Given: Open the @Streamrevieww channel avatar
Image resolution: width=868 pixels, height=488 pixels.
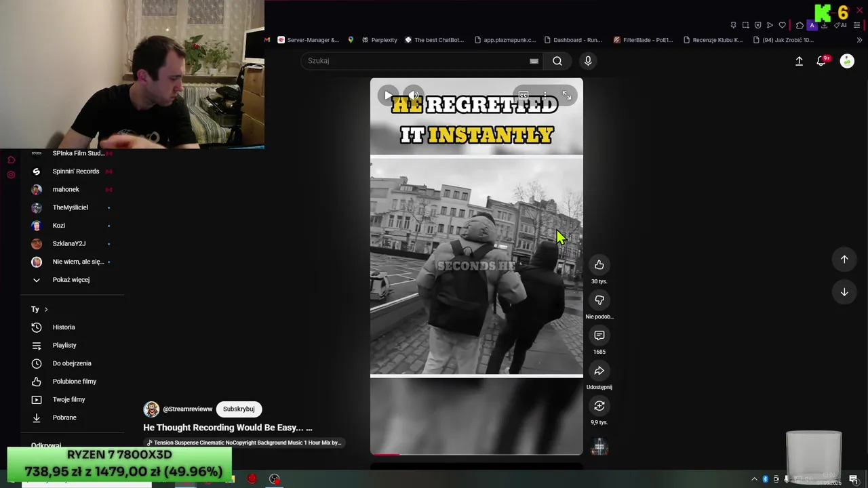Looking at the screenshot, I should click(151, 409).
